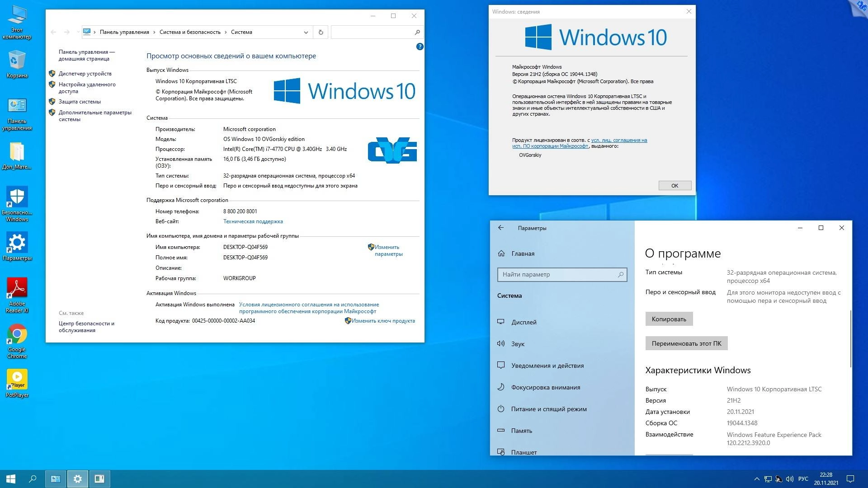868x488 pixels.
Task: Click the volume icon in system tray
Action: point(790,479)
